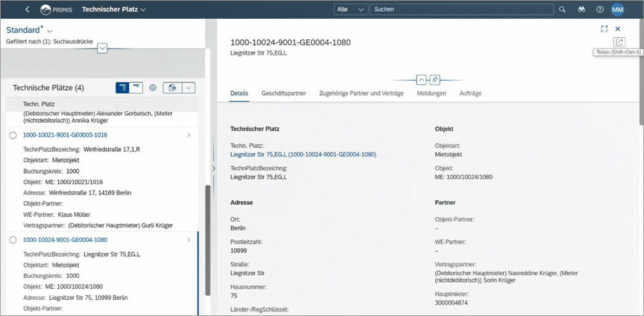Open the Technischer Platz title menu

pos(114,10)
